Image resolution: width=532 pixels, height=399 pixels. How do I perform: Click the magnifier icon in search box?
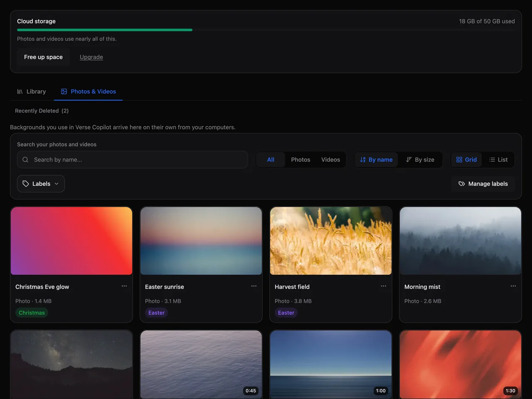tap(25, 160)
